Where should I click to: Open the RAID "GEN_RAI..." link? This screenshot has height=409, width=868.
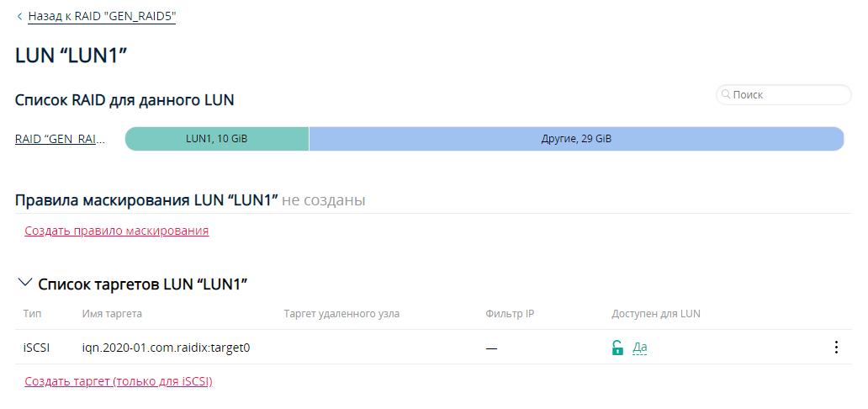(x=61, y=139)
